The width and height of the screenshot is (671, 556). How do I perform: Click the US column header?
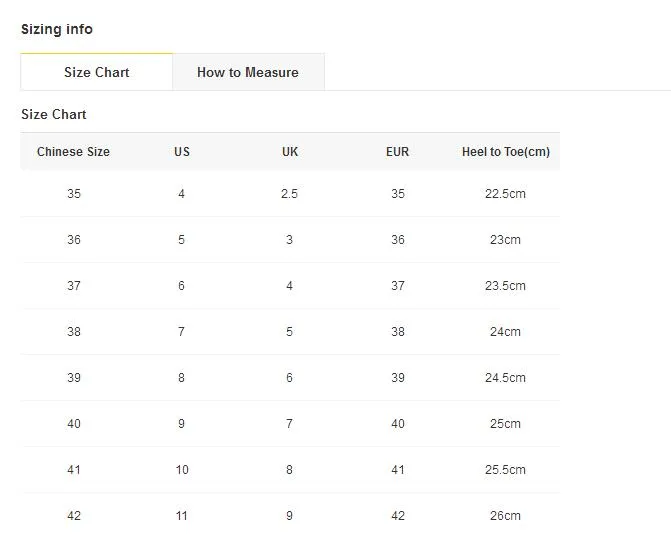182,152
